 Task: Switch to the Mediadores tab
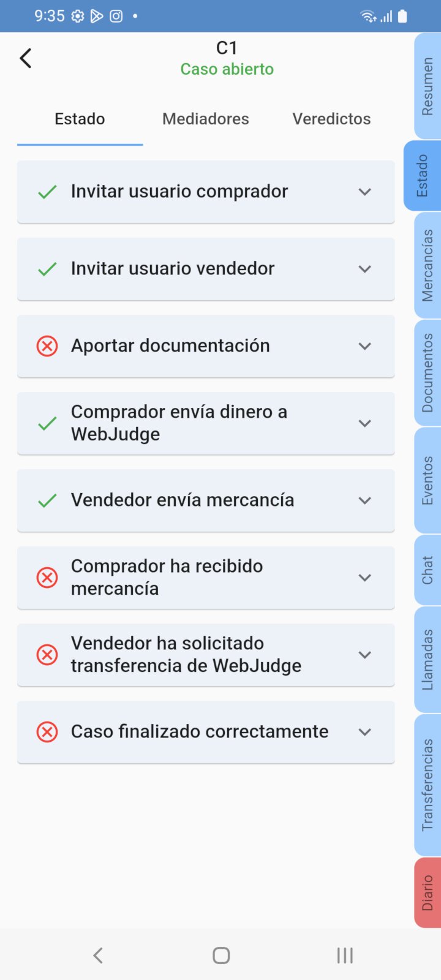coord(206,119)
